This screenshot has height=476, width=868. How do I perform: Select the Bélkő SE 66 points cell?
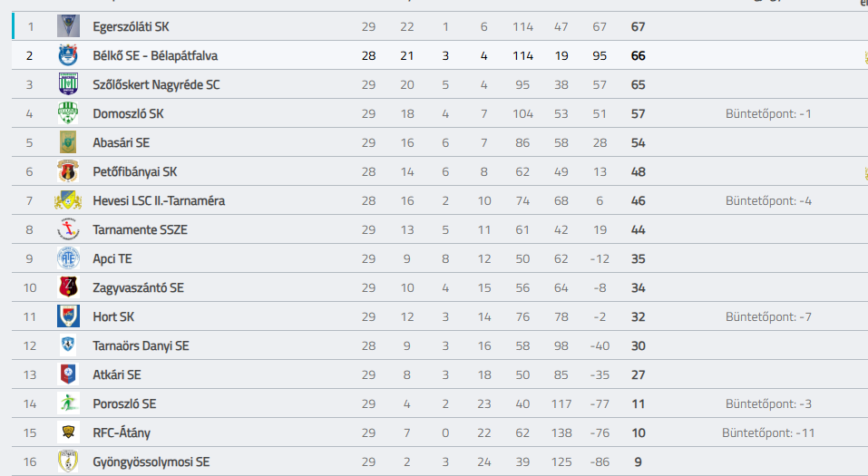coord(639,55)
